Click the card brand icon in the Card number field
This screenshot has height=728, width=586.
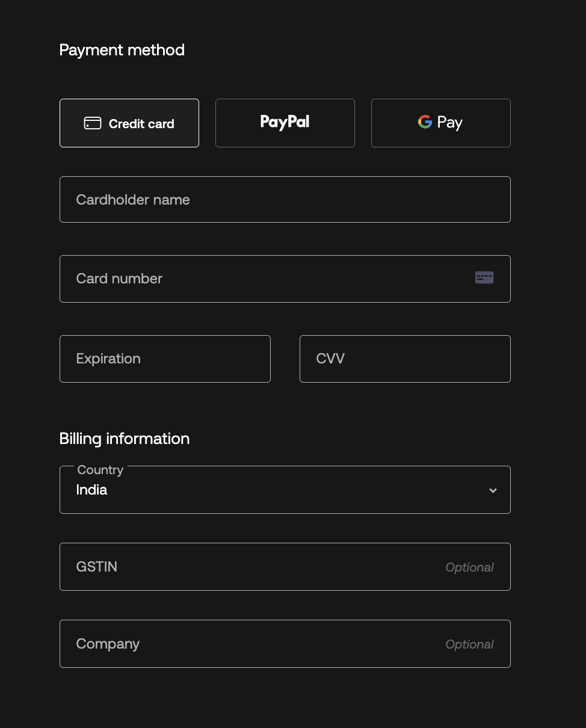pyautogui.click(x=484, y=277)
